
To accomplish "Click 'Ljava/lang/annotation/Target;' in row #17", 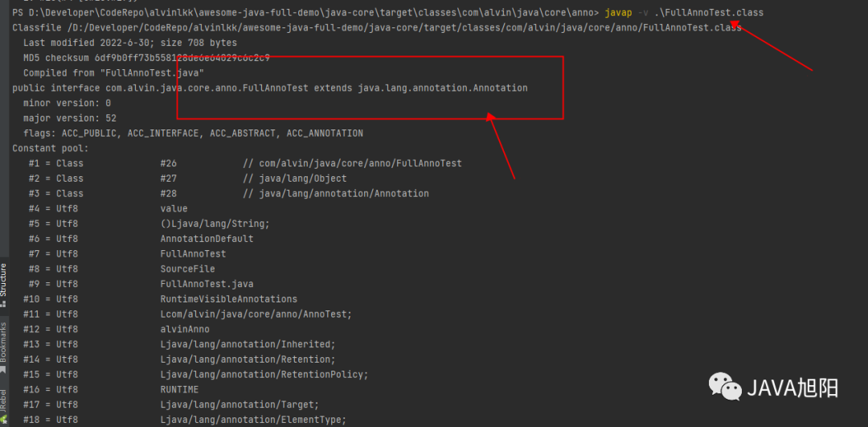I will point(240,404).
